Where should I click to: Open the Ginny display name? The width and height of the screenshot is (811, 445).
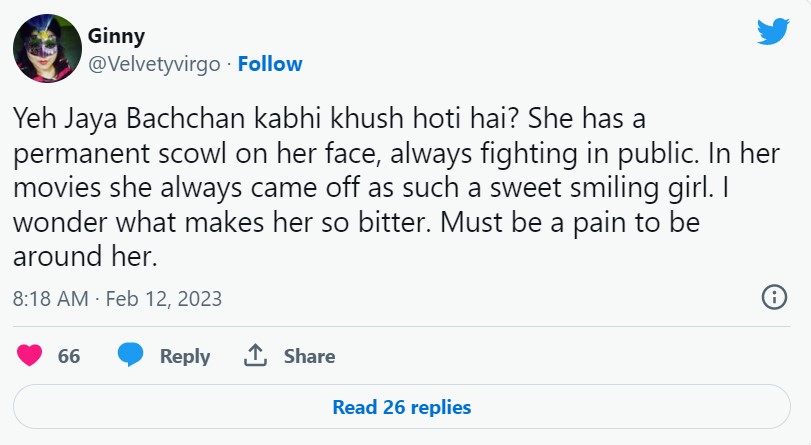[117, 37]
